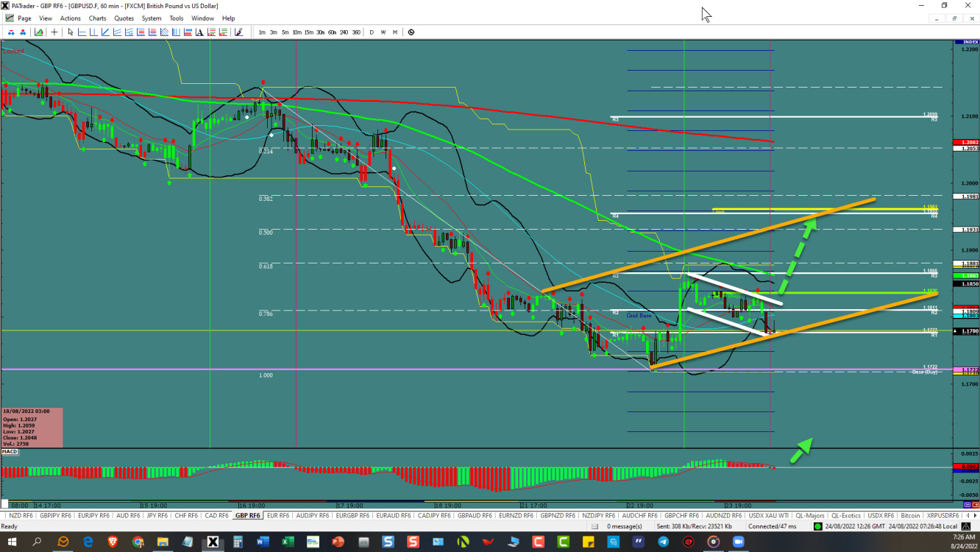Click the messages envelope in status bar
The image size is (980, 552).
[x=594, y=526]
